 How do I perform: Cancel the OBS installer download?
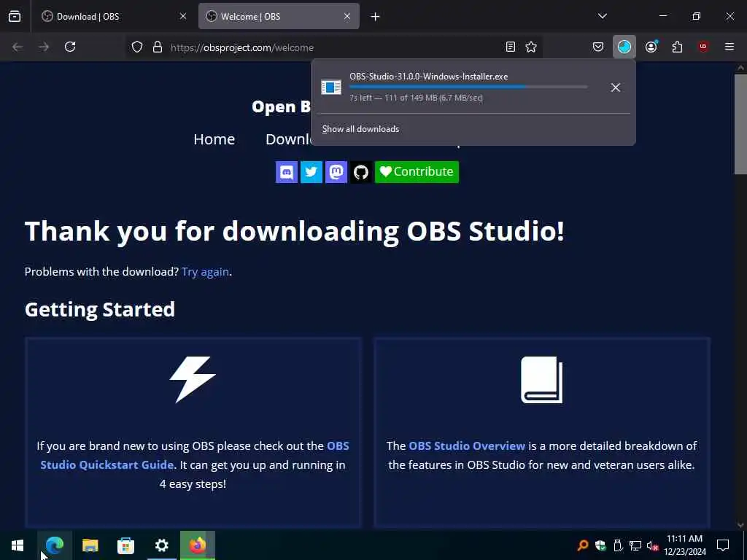click(x=616, y=87)
